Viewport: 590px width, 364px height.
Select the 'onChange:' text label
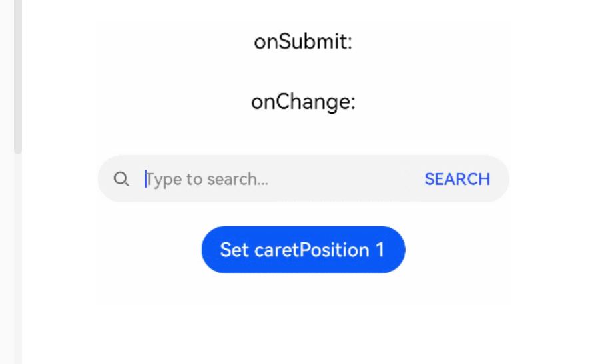click(x=303, y=102)
